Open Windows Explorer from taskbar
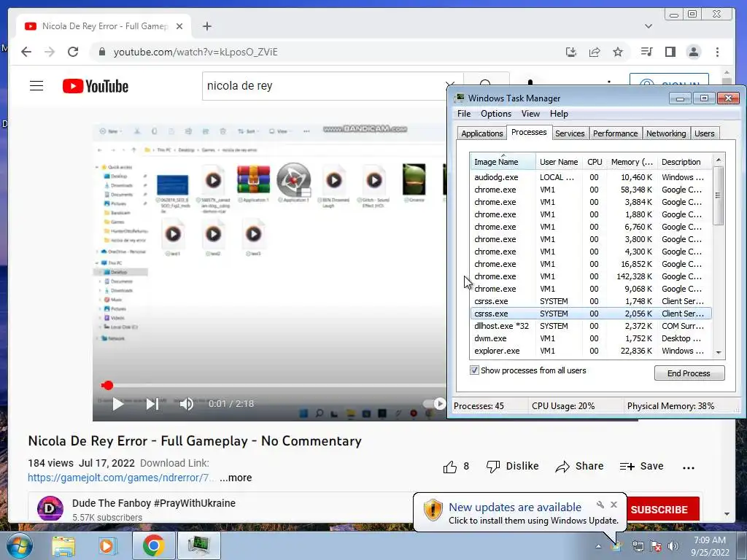This screenshot has height=560, width=747. pos(64,545)
